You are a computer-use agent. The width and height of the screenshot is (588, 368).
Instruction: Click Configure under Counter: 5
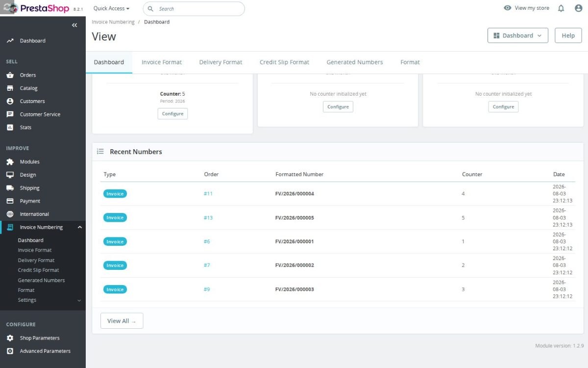172,113
